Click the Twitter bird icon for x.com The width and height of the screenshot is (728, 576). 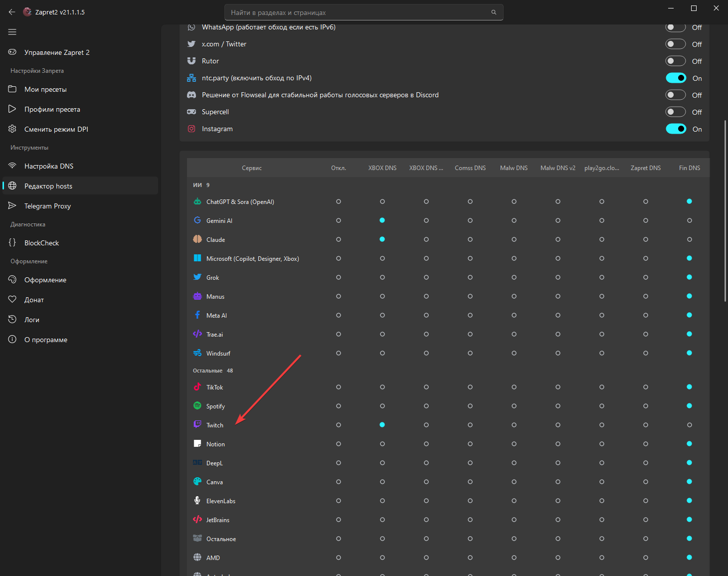[191, 44]
